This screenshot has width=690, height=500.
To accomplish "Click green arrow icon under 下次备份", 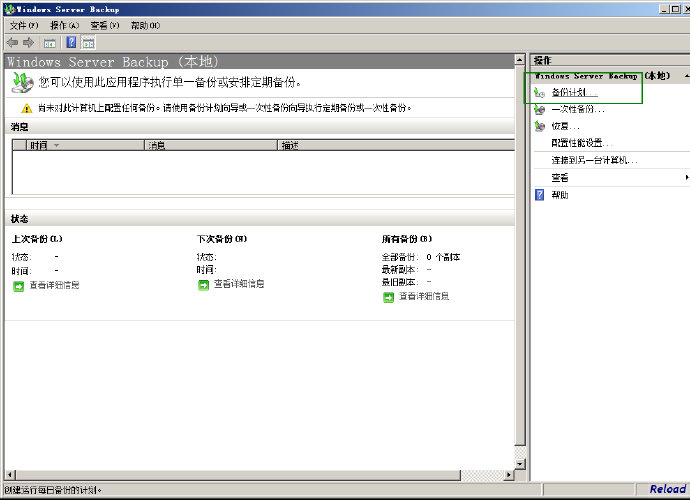I will [203, 285].
